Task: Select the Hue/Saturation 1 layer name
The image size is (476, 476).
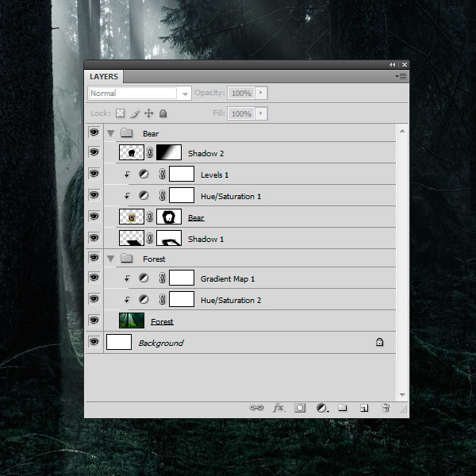Action: 231,197
